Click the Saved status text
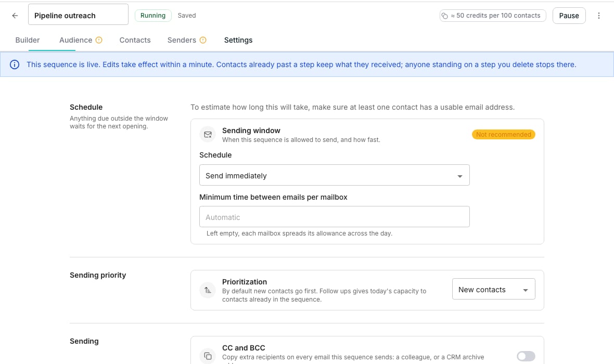 click(x=187, y=16)
